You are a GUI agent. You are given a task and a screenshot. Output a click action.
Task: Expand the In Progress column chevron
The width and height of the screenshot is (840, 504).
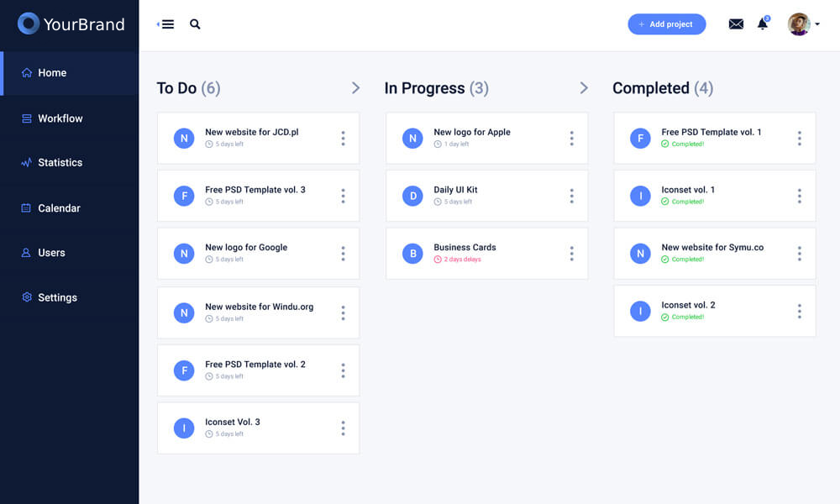pyautogui.click(x=584, y=88)
